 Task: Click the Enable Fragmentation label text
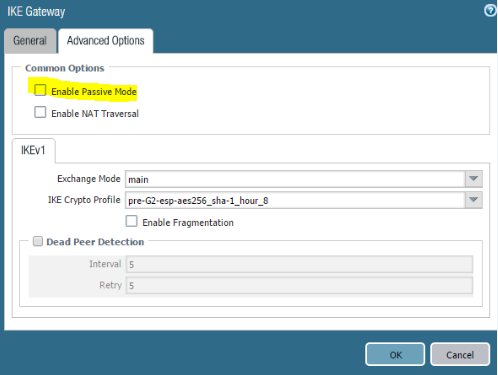click(x=188, y=223)
